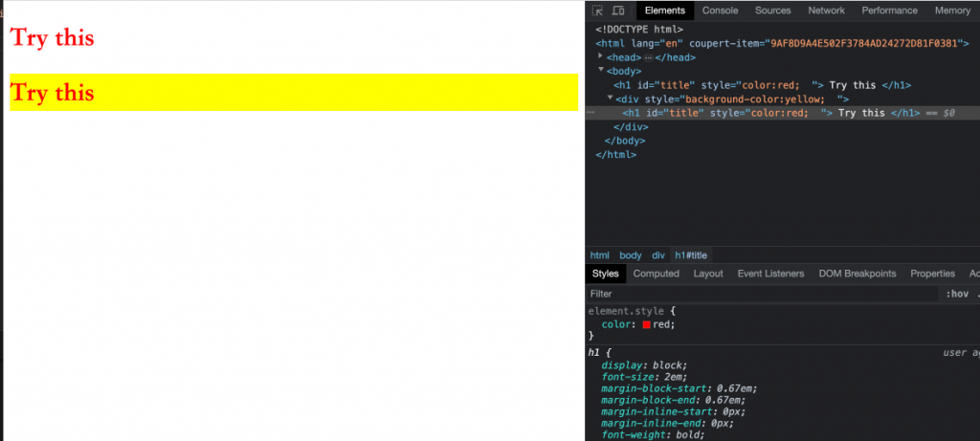Collapse the yellow background div node
This screenshot has width=980, height=441.
coord(610,99)
